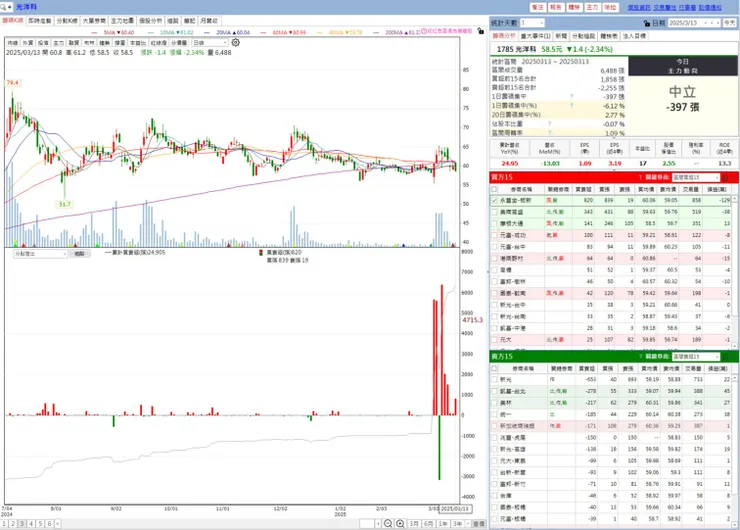
Task: Uncheck the 永豐金-板新 broker row
Action: [494, 201]
